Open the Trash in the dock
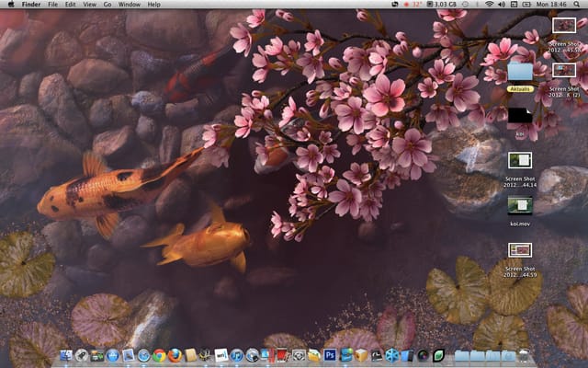This screenshot has height=368, width=588. coord(525,355)
